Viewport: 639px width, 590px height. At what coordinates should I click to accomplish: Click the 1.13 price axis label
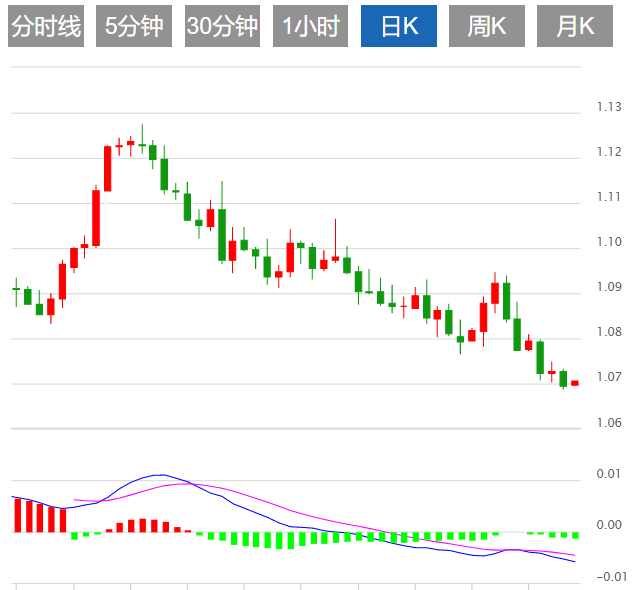pyautogui.click(x=609, y=107)
